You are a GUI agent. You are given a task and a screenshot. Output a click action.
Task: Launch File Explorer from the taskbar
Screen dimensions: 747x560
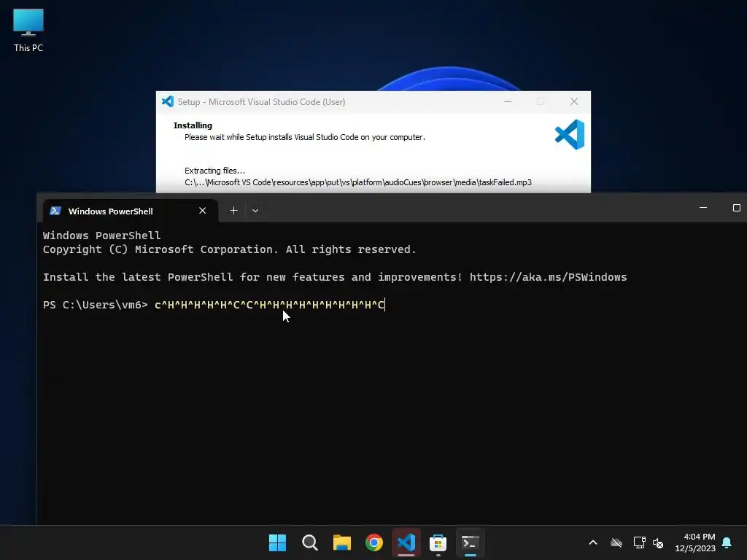[341, 542]
